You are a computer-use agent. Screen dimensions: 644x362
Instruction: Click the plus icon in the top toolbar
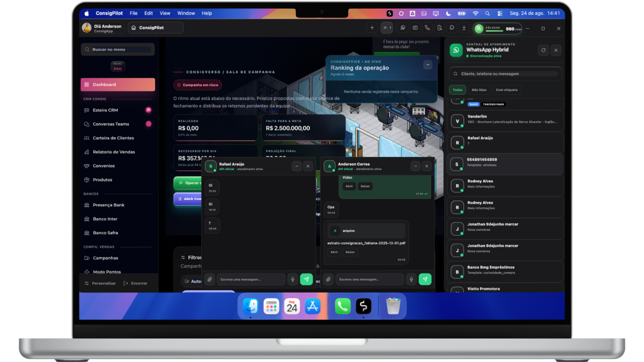click(372, 28)
